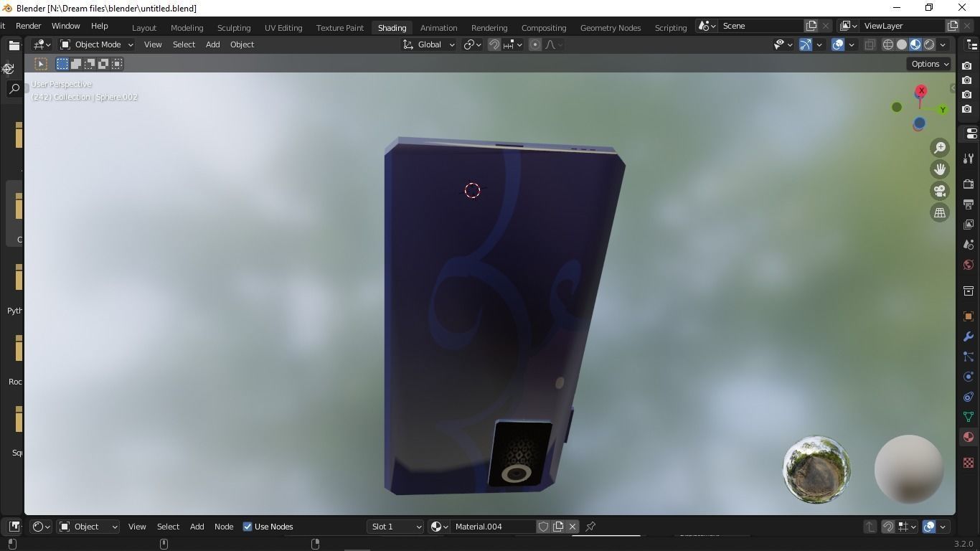Open Modifier properties wrench icon
980x551 pixels.
coord(969,336)
